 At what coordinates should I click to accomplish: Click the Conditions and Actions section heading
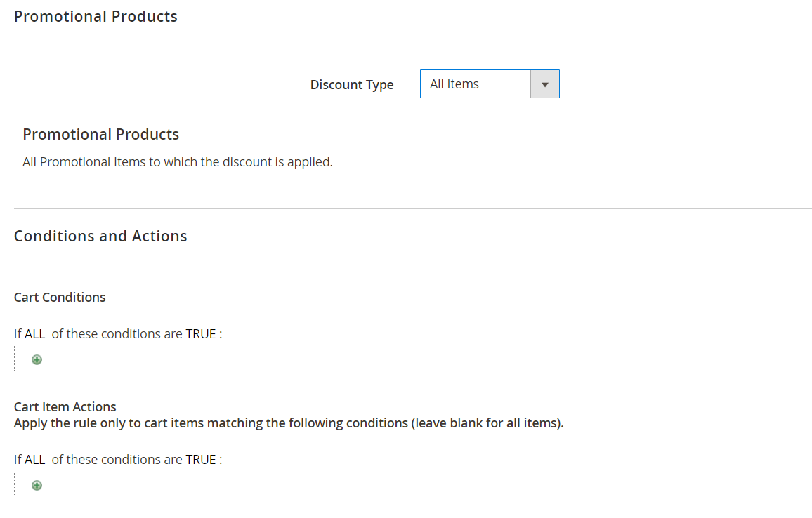100,236
